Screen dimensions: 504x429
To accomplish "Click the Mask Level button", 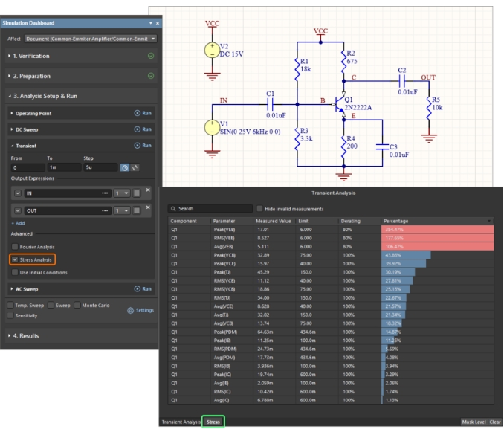I will coord(474,422).
